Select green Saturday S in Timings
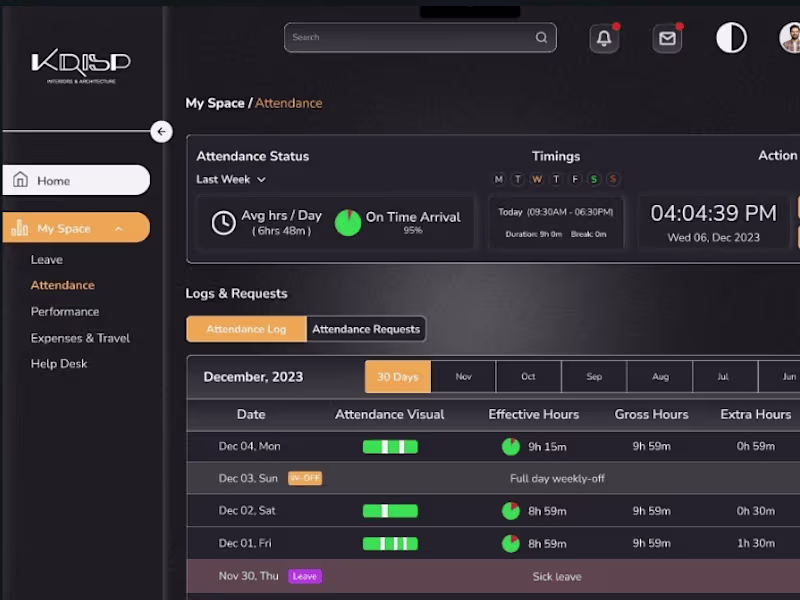800x600 pixels. [594, 179]
